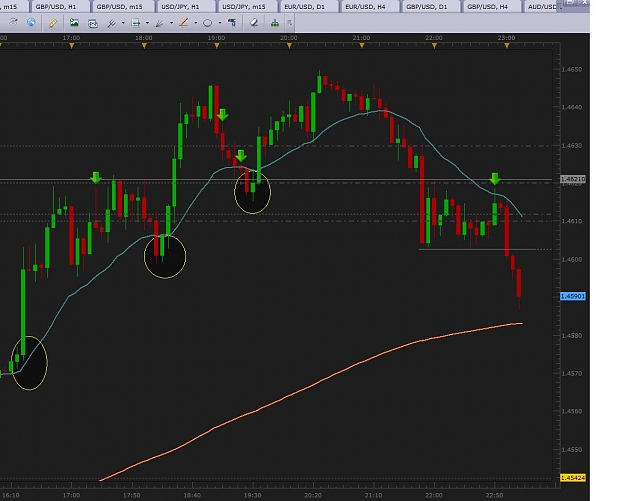The height and width of the screenshot is (501, 625).
Task: Click the 21:10 bottom time label
Action: [373, 495]
